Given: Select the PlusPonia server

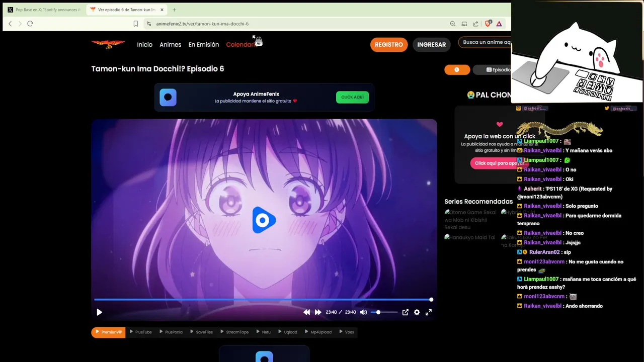Looking at the screenshot, I should click(x=171, y=332).
